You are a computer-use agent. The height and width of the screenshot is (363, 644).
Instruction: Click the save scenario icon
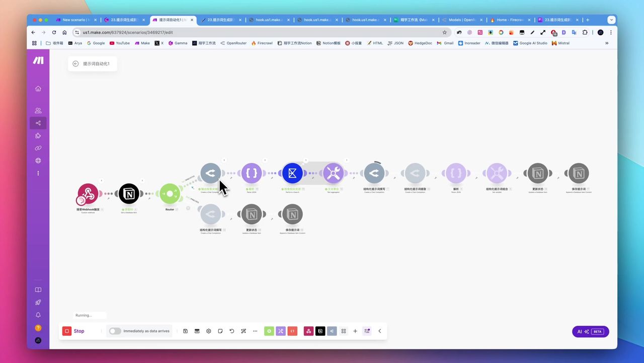186,331
